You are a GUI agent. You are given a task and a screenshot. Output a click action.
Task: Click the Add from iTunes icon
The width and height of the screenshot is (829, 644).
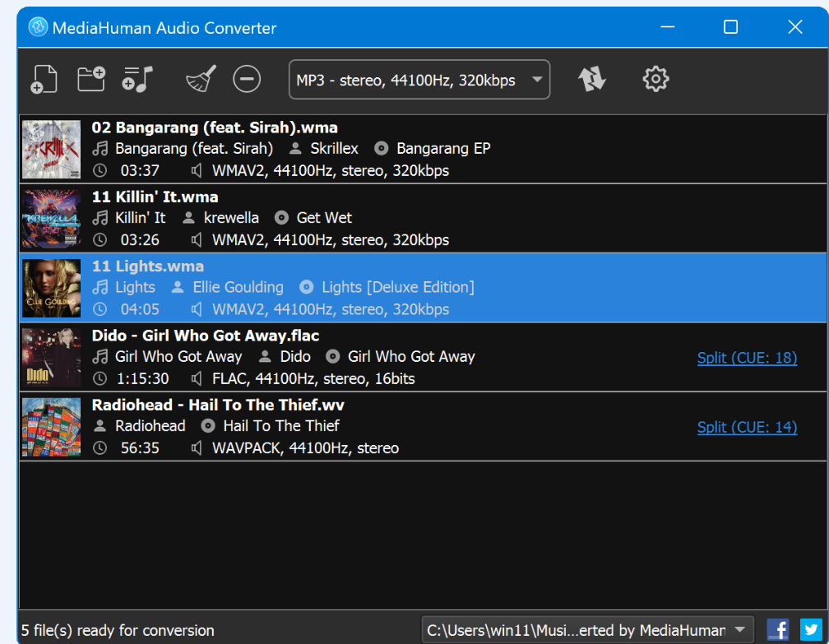tap(137, 78)
